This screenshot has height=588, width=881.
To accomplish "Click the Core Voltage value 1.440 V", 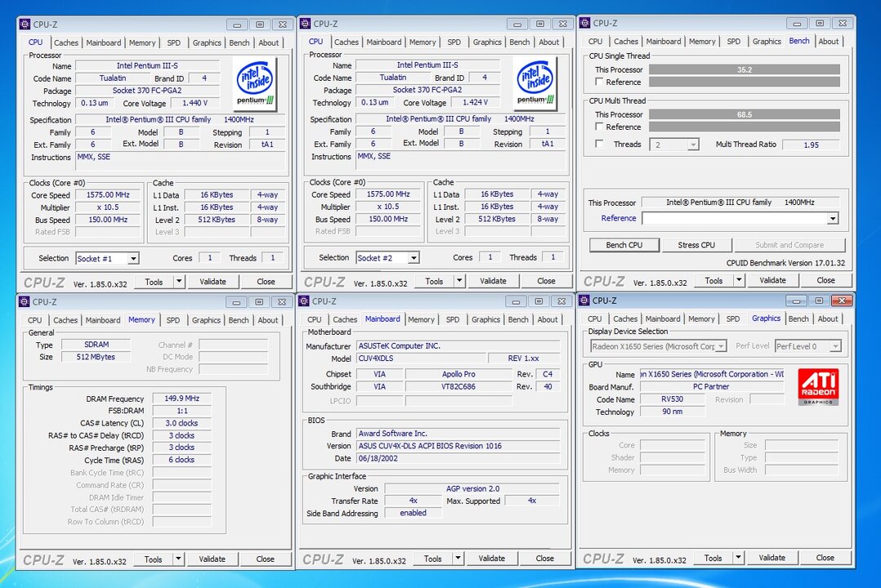I will pos(195,104).
